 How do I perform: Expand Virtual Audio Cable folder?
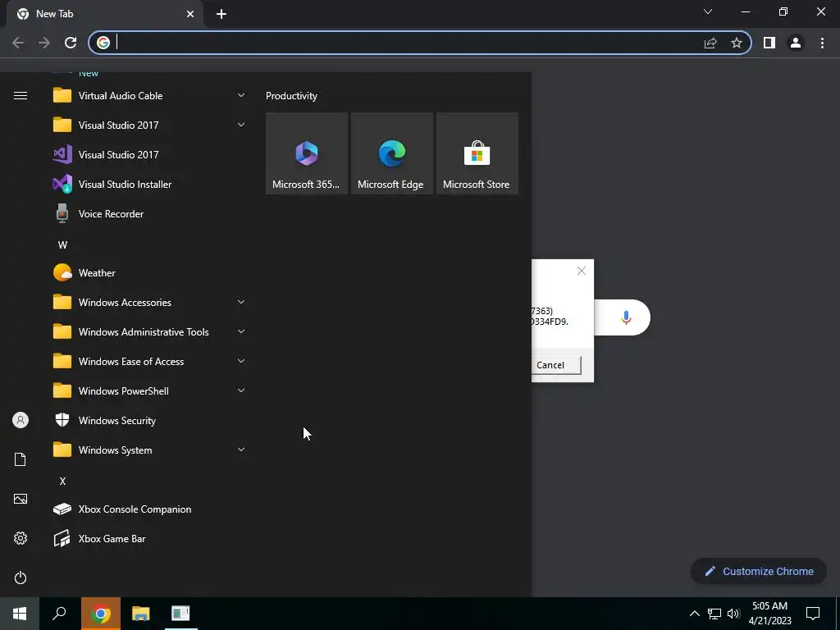[149, 95]
